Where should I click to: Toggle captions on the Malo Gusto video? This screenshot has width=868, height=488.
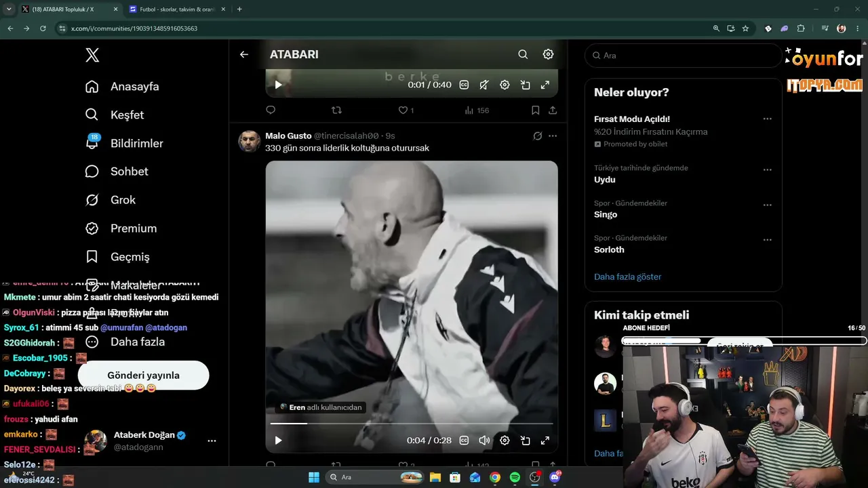(464, 440)
